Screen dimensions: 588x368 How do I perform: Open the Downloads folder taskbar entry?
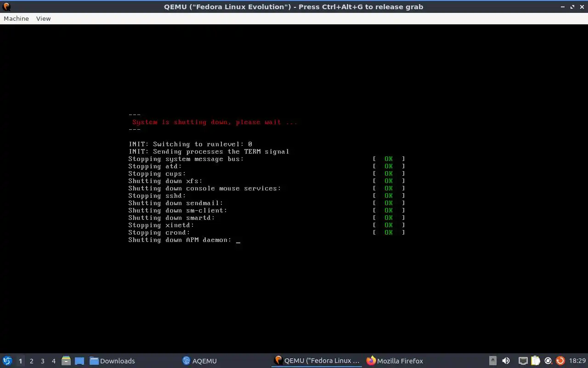click(112, 361)
